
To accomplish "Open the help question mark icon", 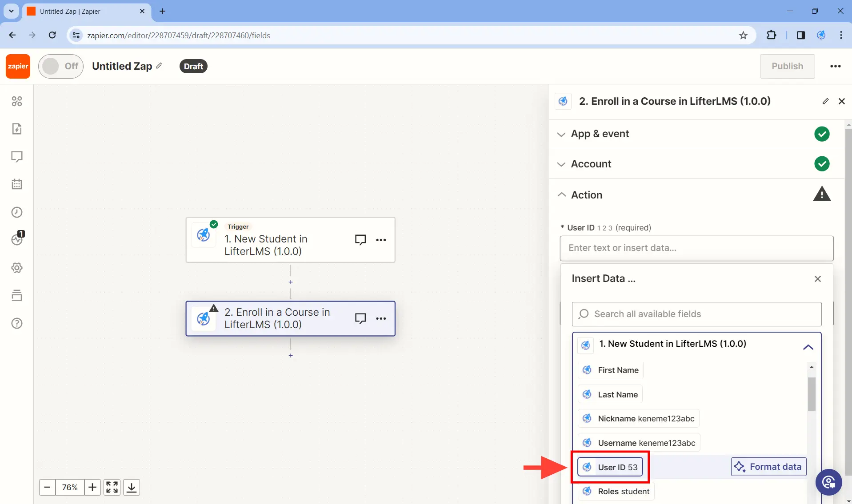I will point(17,323).
